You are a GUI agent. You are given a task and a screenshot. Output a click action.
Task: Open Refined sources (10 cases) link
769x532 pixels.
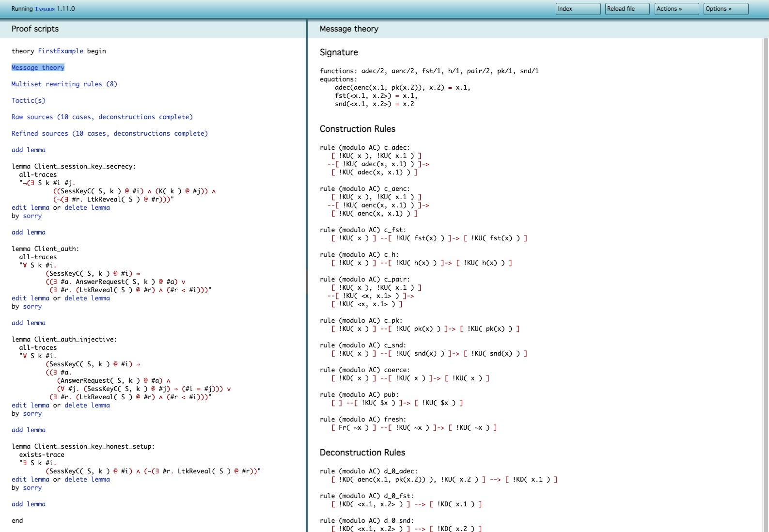(x=110, y=133)
